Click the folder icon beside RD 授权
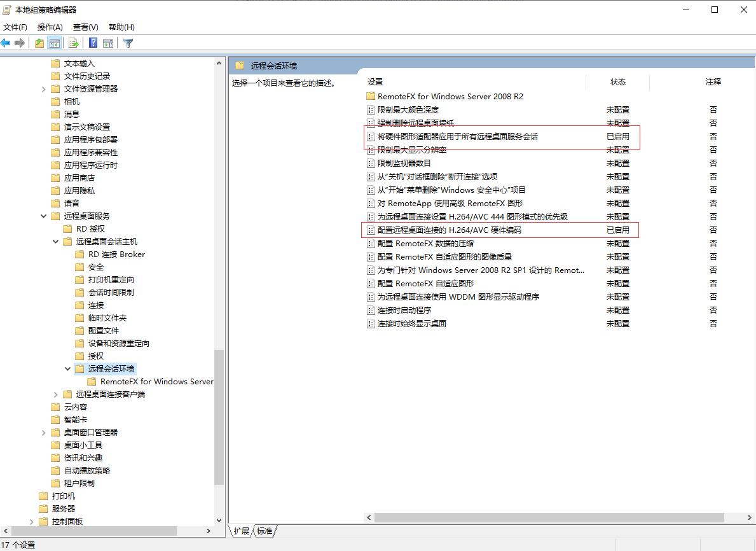 [x=67, y=228]
